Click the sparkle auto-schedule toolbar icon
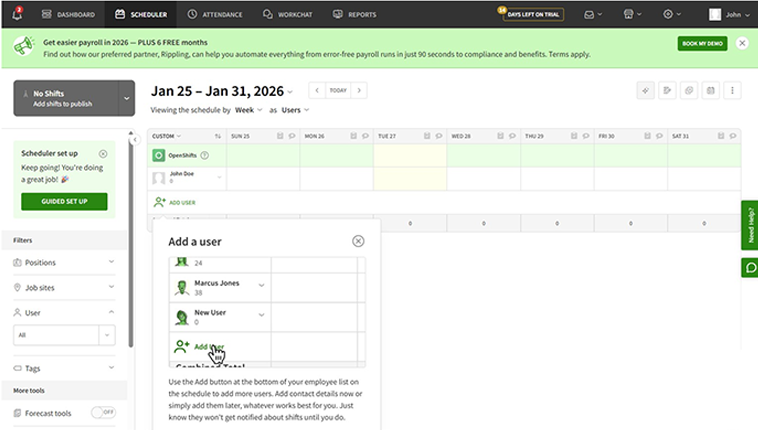 (x=645, y=90)
